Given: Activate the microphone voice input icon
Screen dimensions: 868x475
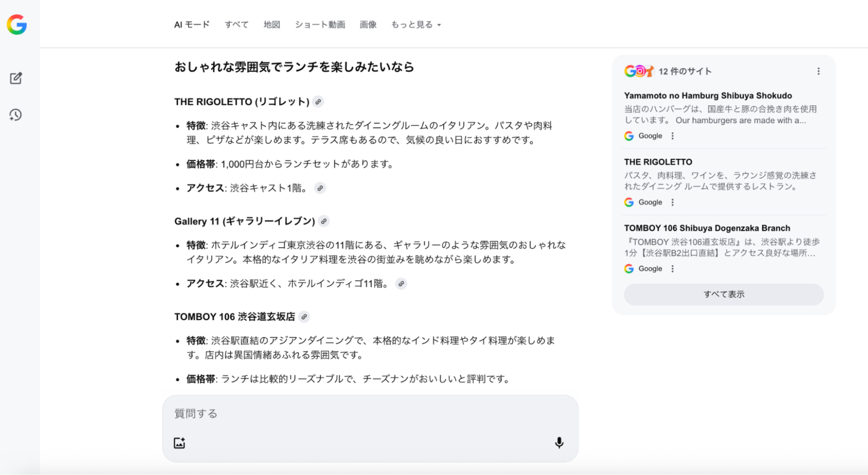Looking at the screenshot, I should 559,443.
